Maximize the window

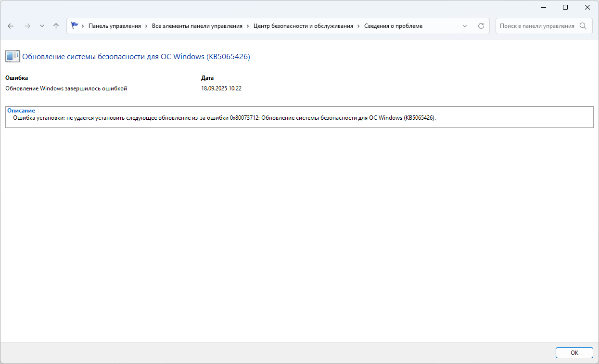[x=565, y=7]
